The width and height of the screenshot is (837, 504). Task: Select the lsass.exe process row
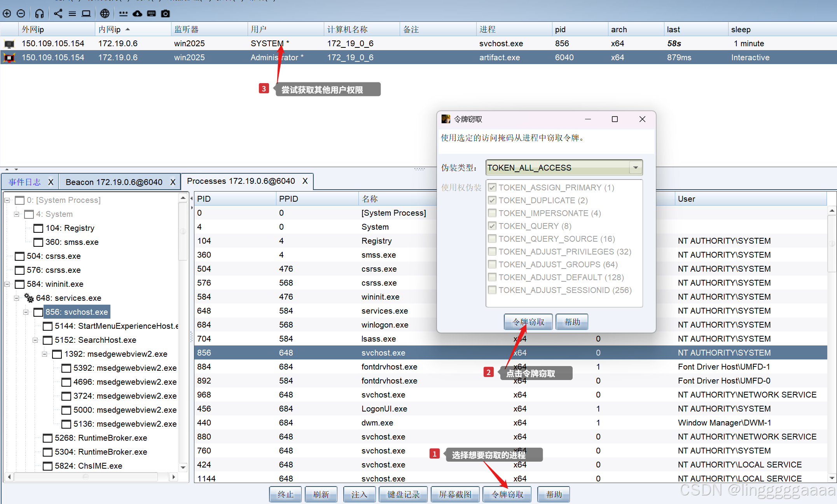pyautogui.click(x=378, y=339)
